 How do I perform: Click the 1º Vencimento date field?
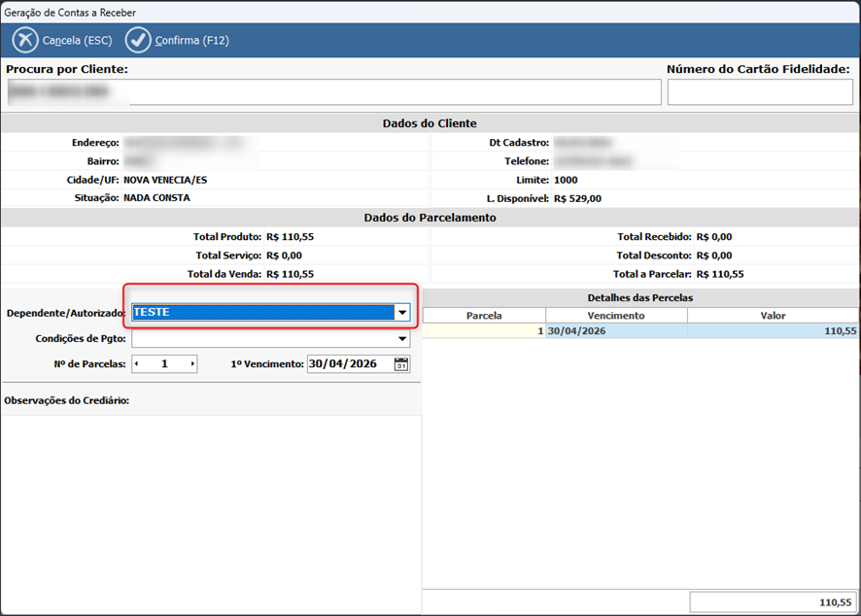click(x=350, y=364)
